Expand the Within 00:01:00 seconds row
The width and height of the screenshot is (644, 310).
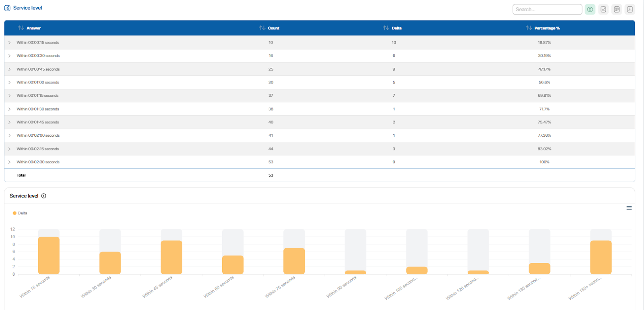pyautogui.click(x=9, y=83)
